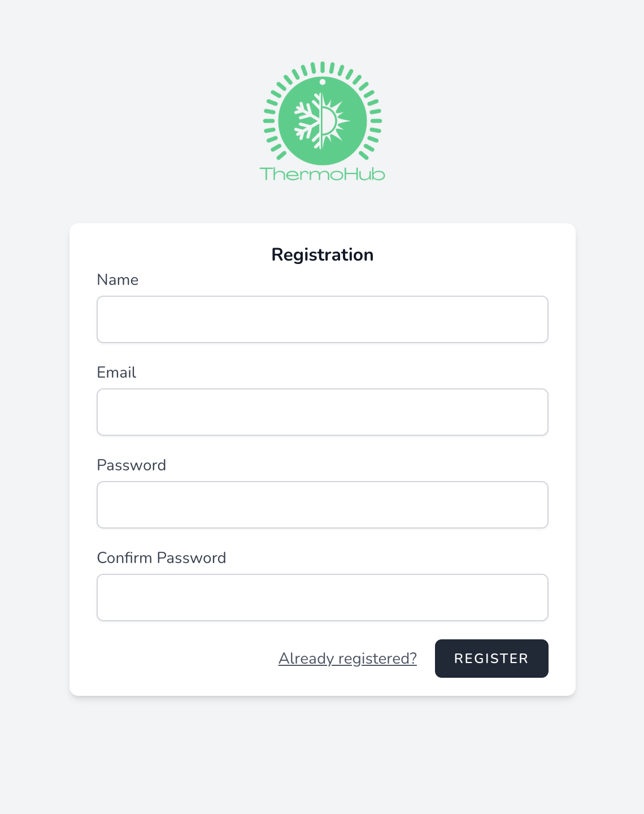The width and height of the screenshot is (644, 814).
Task: Focus the Name input field
Action: pos(322,319)
